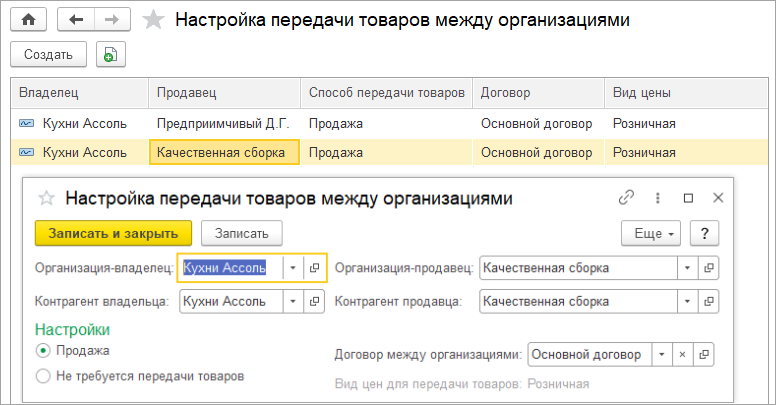Open the help question mark button

(705, 233)
